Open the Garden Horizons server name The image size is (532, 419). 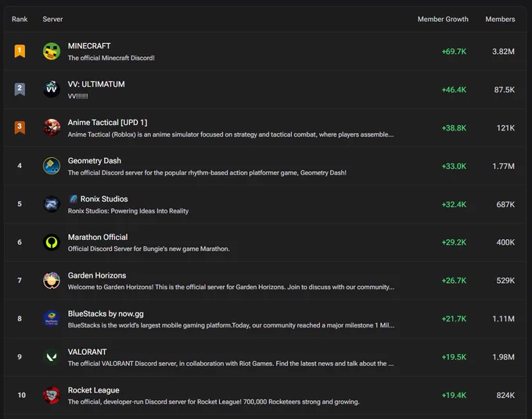(x=97, y=275)
